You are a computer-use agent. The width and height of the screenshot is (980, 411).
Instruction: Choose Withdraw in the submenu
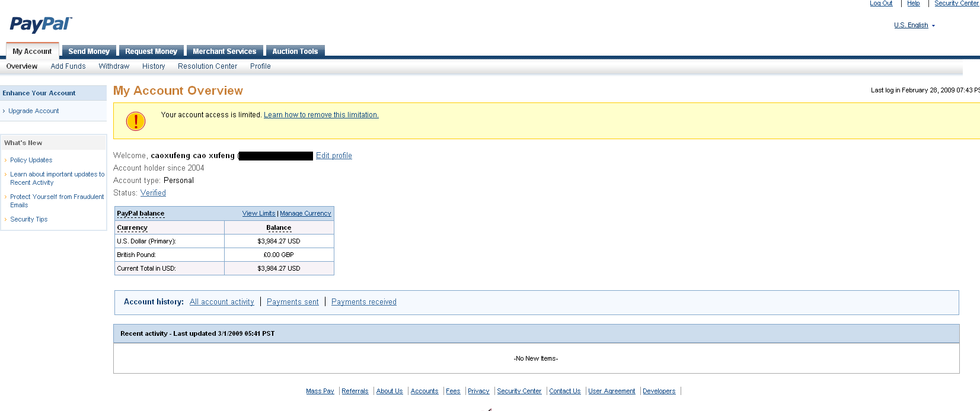click(114, 66)
